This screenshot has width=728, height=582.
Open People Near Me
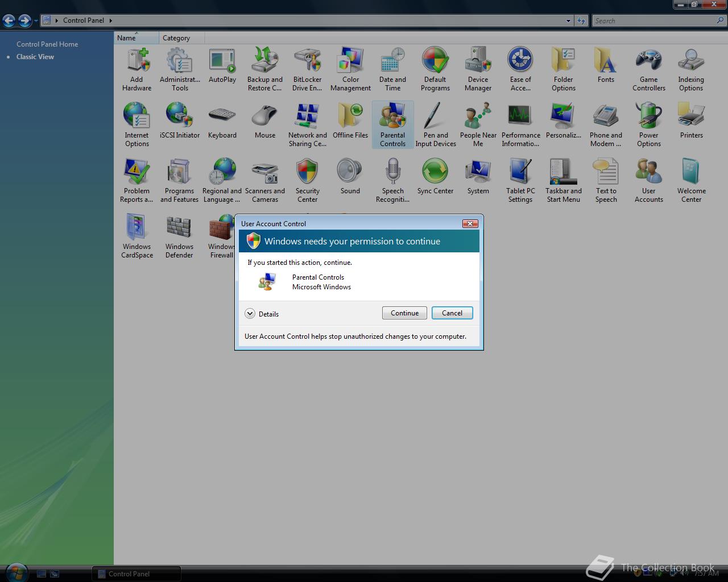pyautogui.click(x=478, y=125)
